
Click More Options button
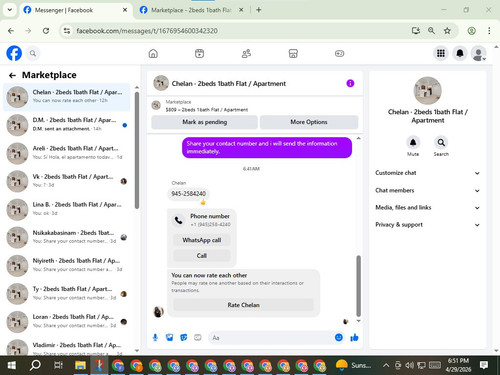[309, 122]
